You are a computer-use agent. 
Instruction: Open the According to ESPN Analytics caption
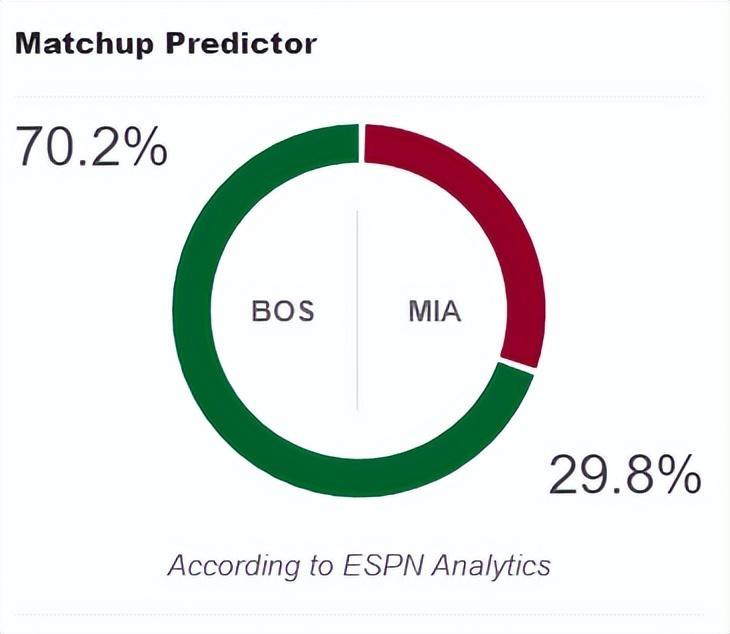click(359, 565)
